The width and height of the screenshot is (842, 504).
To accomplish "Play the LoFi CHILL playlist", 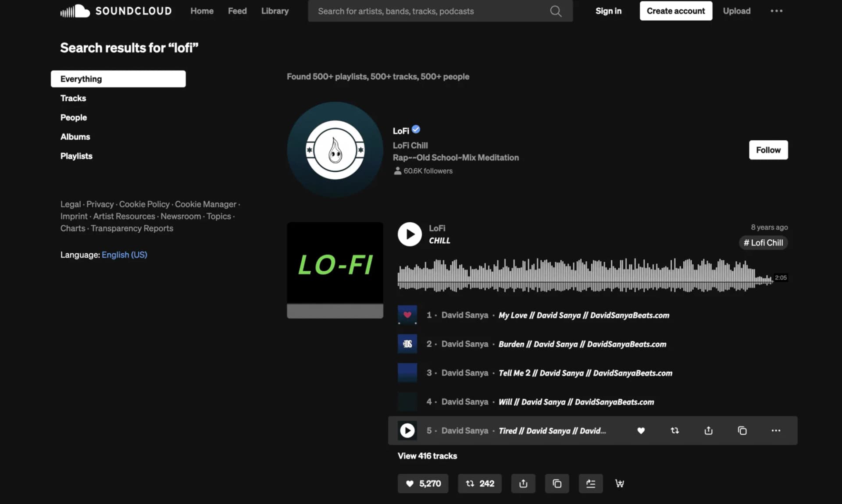I will click(410, 234).
